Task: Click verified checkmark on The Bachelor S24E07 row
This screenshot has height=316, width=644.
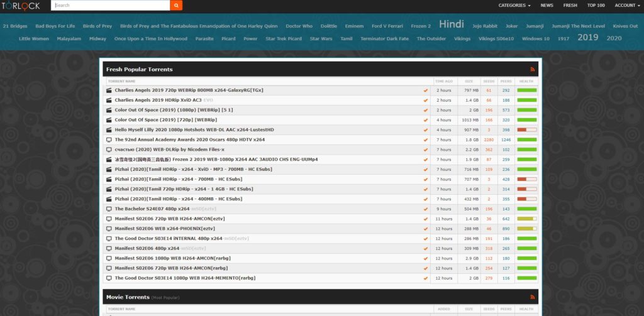Action: pos(426,209)
